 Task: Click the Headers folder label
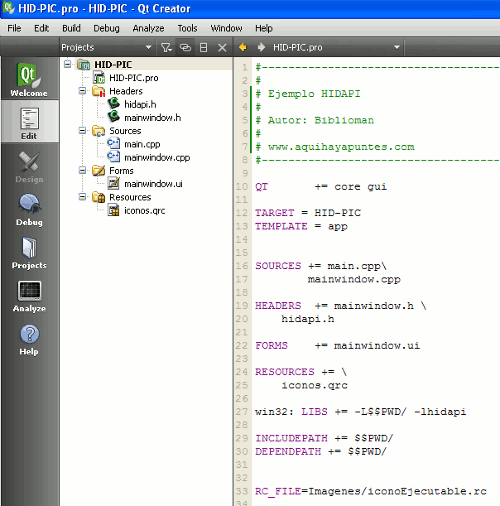pos(126,91)
